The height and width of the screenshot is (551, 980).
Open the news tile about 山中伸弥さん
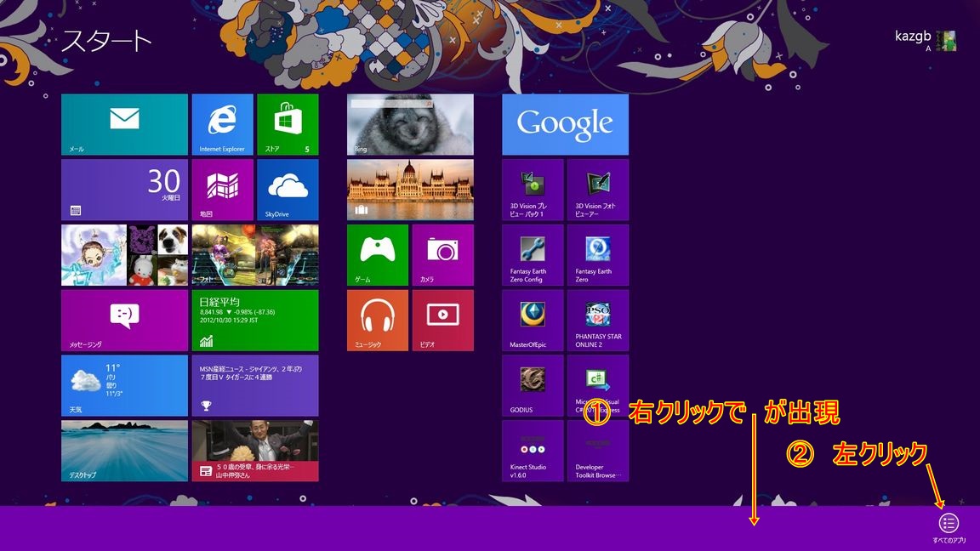tap(255, 451)
